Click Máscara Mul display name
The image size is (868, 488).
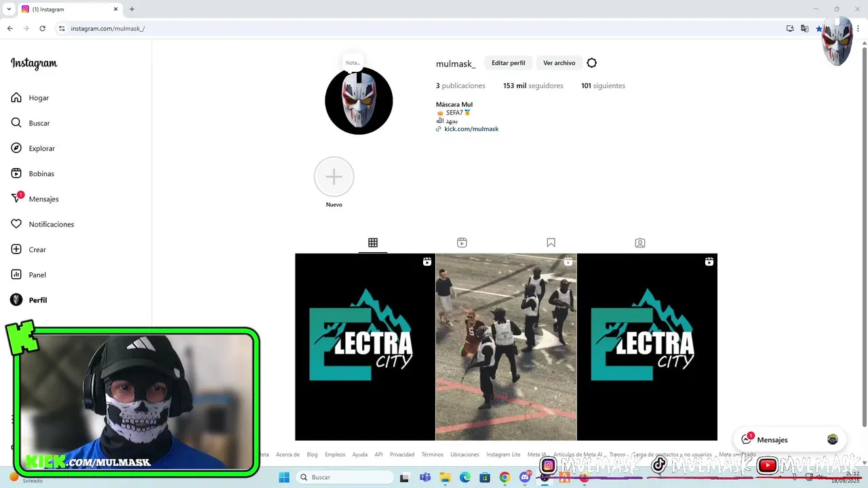click(454, 104)
